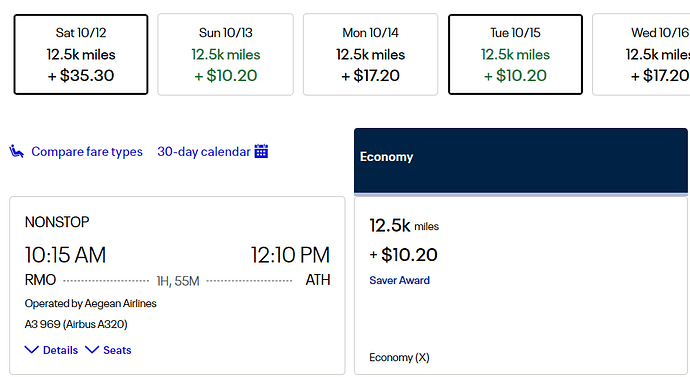Choose the Mon 10/14 fare date

(x=371, y=54)
